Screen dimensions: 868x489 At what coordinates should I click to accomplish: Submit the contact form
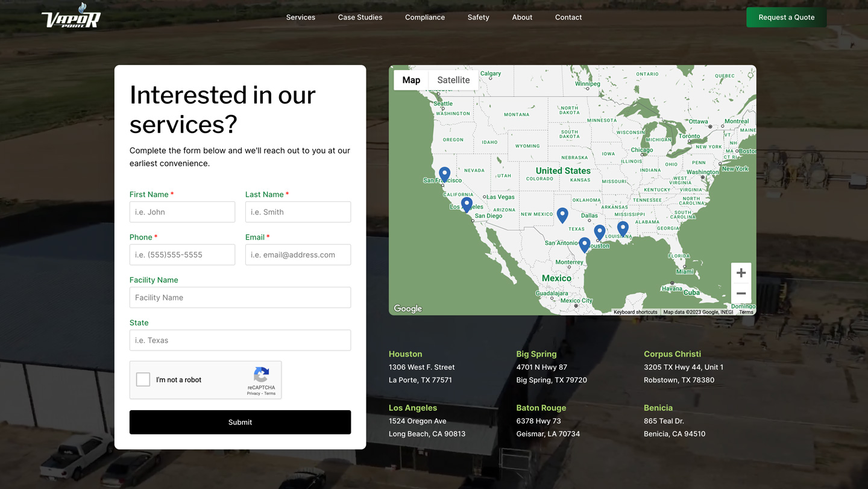240,422
